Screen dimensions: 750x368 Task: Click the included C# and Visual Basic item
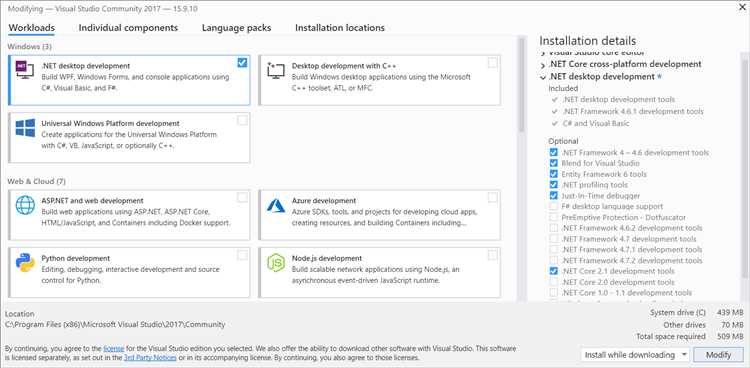(595, 123)
